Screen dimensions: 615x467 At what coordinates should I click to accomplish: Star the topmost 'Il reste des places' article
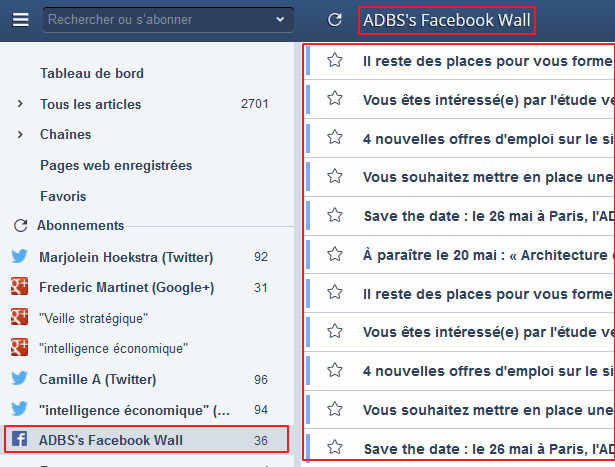pos(335,60)
